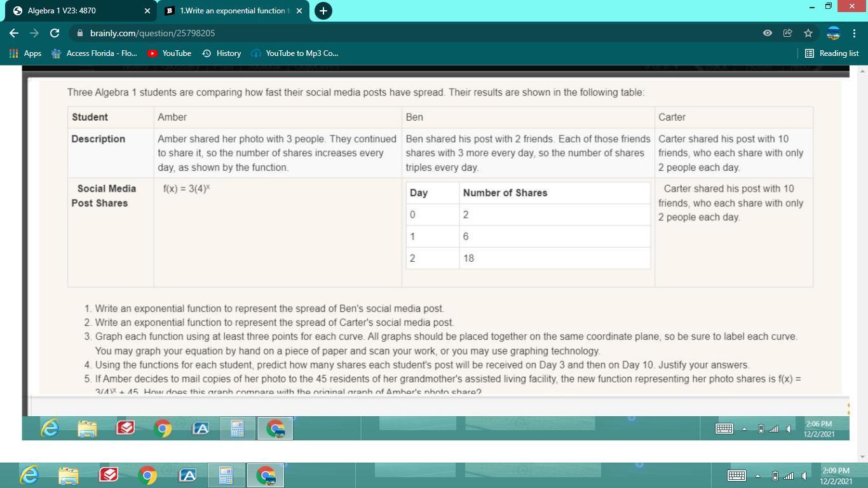Click the Day 0 cell in Ben's table

tap(433, 215)
